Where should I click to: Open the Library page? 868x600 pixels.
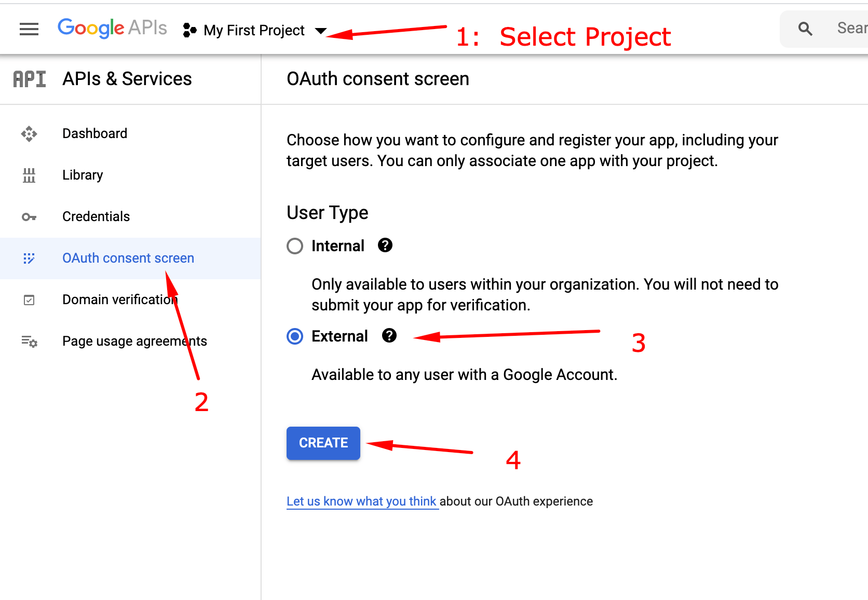(83, 175)
